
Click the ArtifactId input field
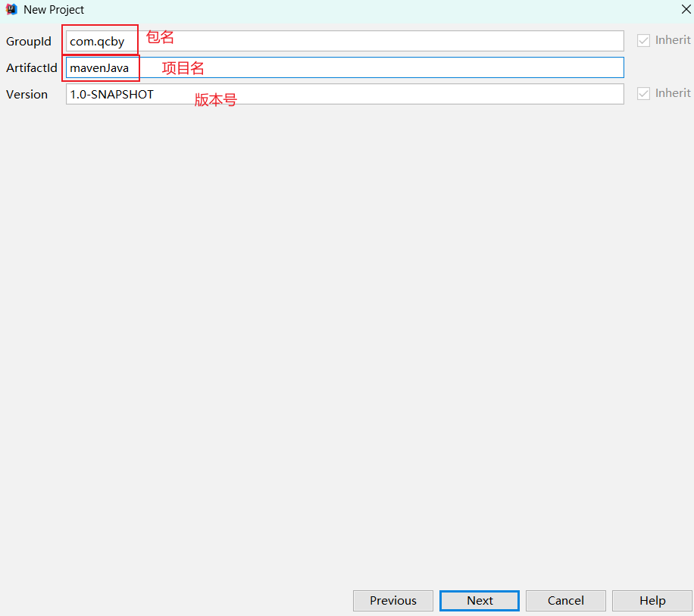tap(345, 67)
